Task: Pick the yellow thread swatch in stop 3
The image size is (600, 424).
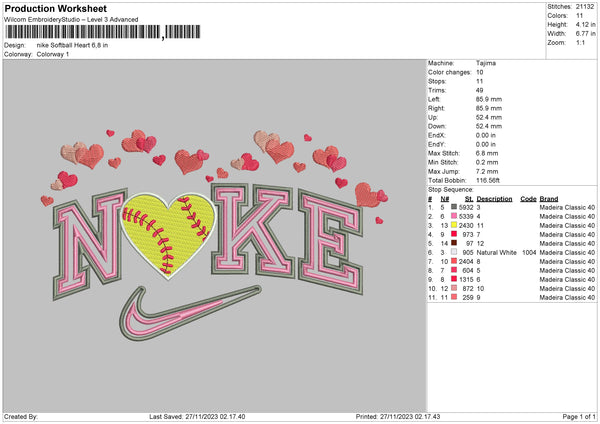Action: (x=454, y=225)
